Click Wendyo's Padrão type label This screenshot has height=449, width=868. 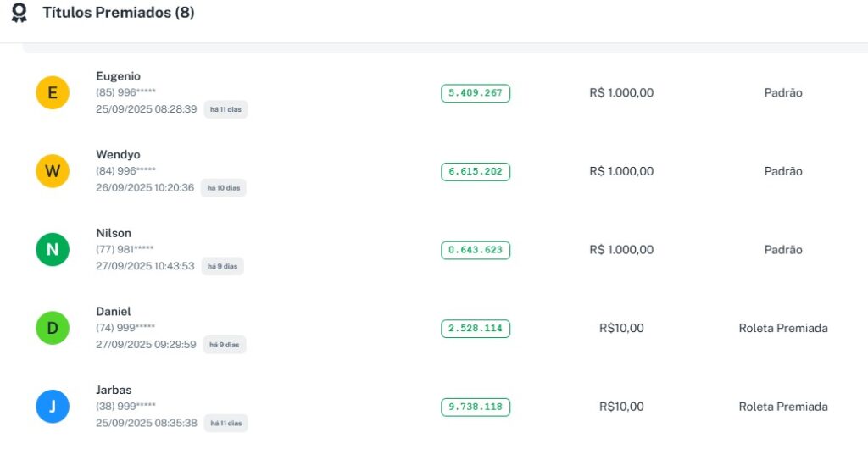click(x=782, y=171)
